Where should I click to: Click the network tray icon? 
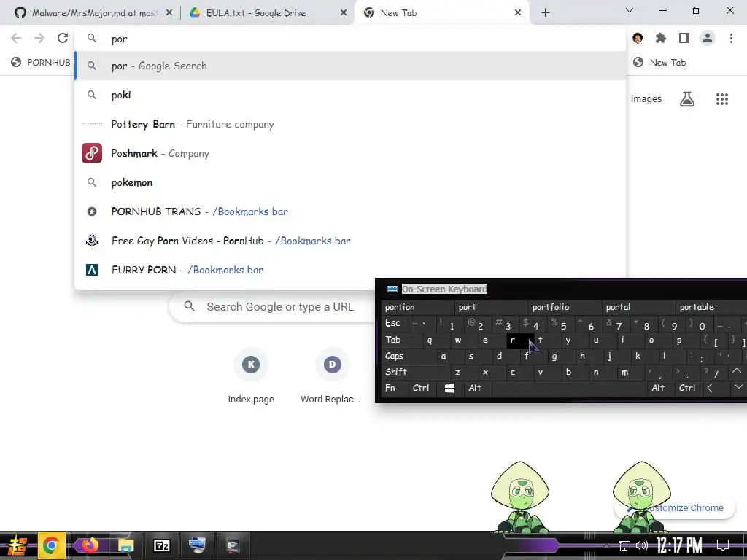click(624, 545)
